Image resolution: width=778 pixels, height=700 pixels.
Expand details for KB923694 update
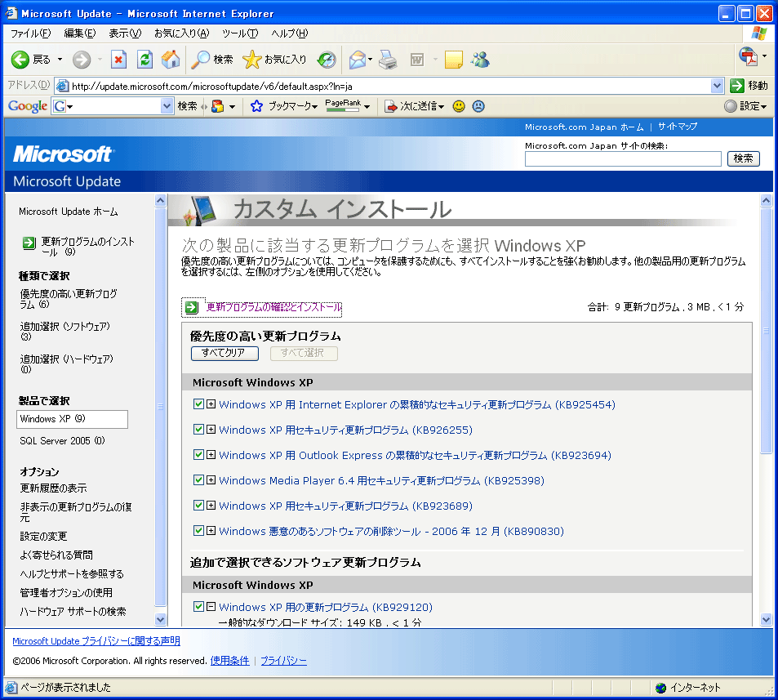pos(211,455)
